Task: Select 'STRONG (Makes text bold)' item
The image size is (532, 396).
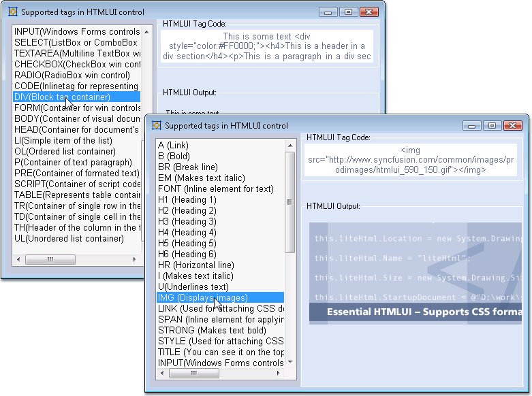Action: 221,330
